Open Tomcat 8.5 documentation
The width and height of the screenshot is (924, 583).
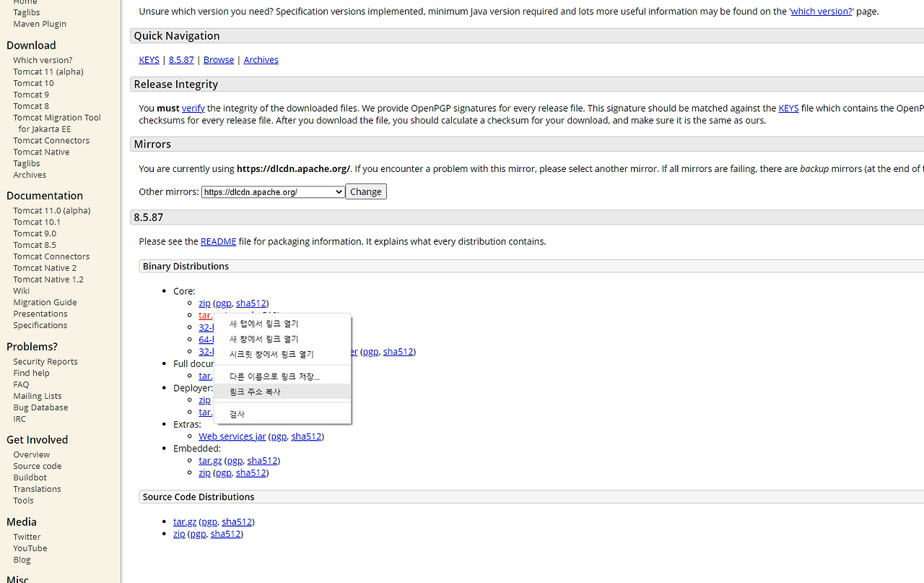pyautogui.click(x=35, y=246)
